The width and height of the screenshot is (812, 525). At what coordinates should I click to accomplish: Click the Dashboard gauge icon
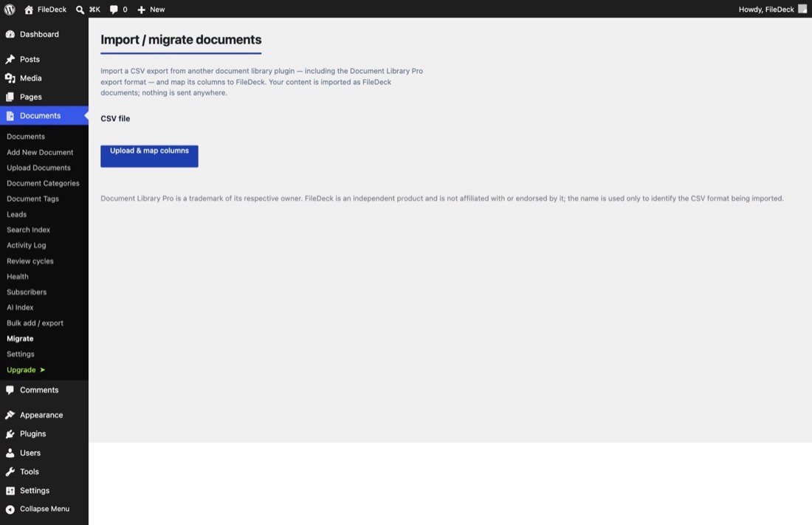pos(10,34)
